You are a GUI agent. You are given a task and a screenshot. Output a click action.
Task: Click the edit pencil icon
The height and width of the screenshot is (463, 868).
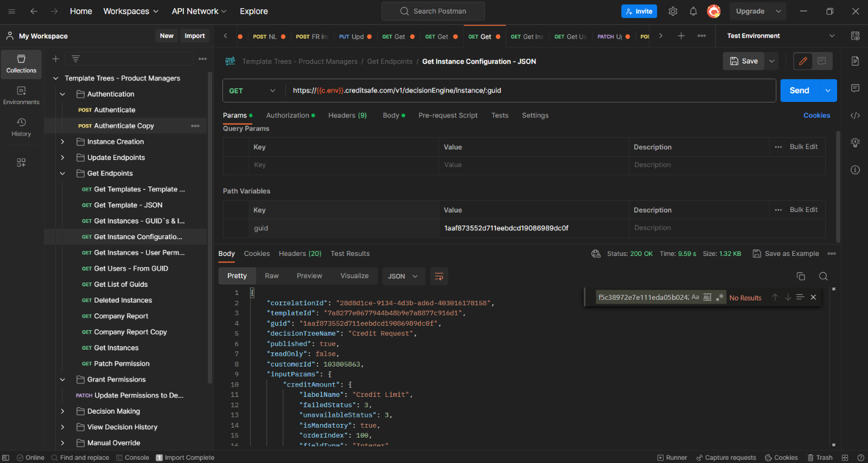coord(803,61)
